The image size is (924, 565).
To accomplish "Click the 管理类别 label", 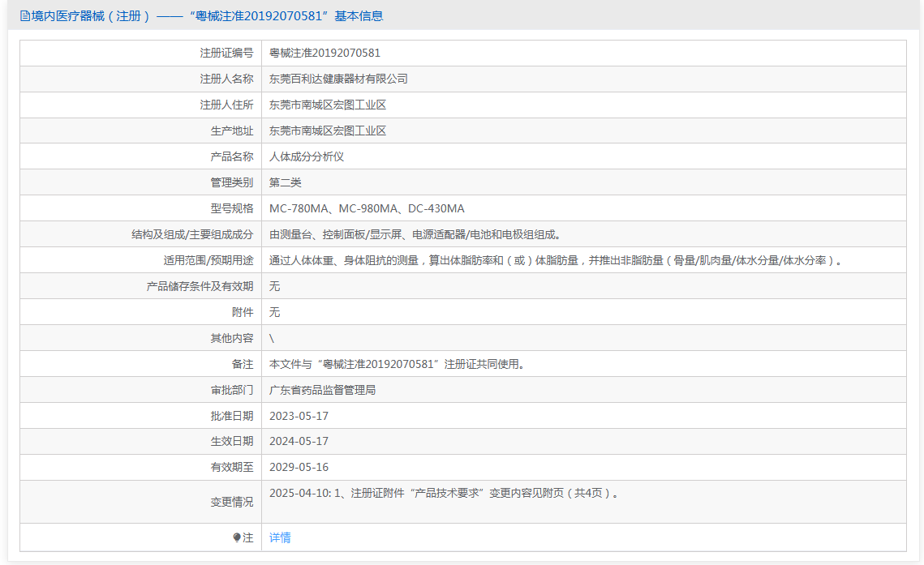I will point(231,182).
